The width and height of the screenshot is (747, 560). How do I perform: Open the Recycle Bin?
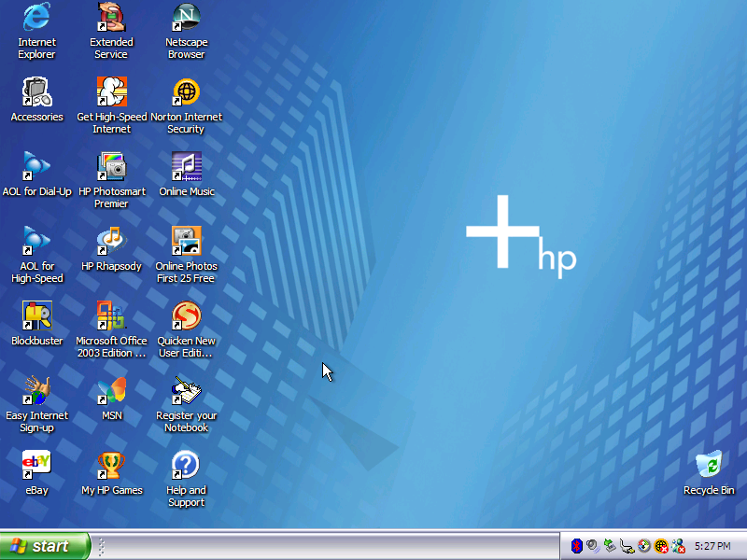[x=709, y=465]
